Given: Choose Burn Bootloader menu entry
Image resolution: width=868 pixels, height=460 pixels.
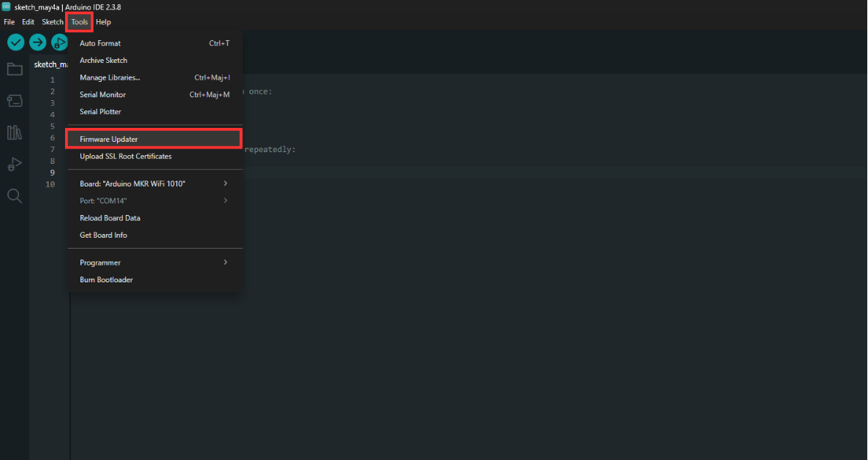Looking at the screenshot, I should coord(155,280).
